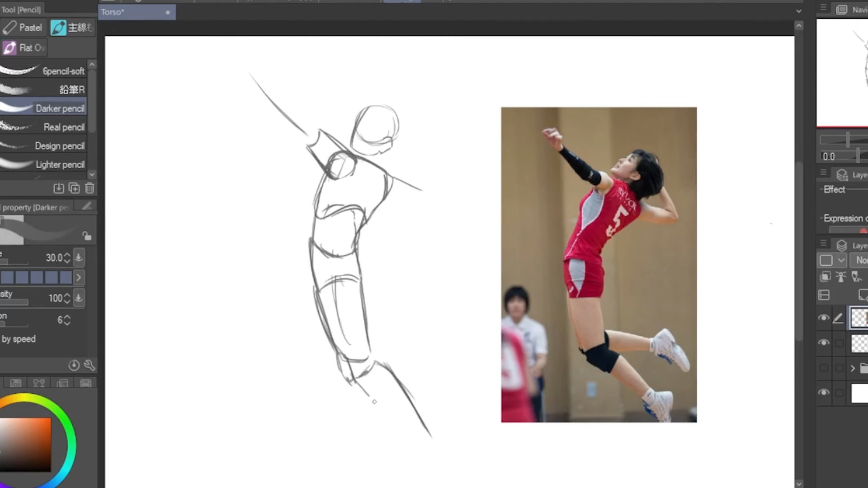Click the clip to layer below icon

click(x=826, y=277)
